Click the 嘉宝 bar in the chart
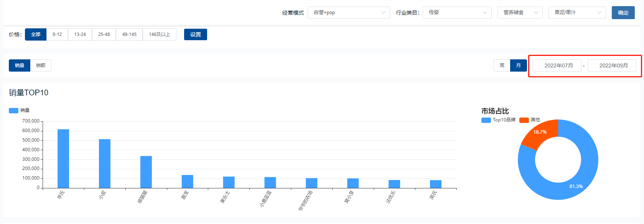 (x=188, y=181)
